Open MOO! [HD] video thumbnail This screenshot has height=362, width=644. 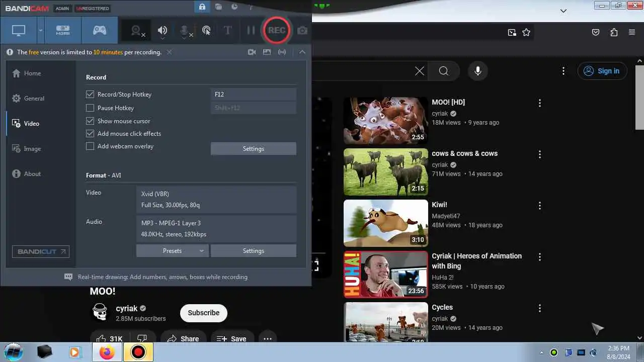click(386, 121)
